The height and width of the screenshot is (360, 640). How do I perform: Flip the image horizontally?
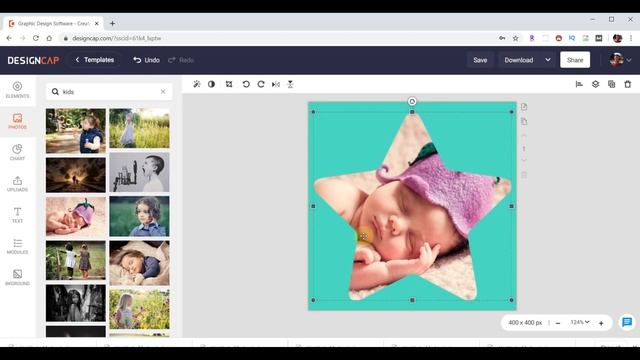(x=276, y=84)
